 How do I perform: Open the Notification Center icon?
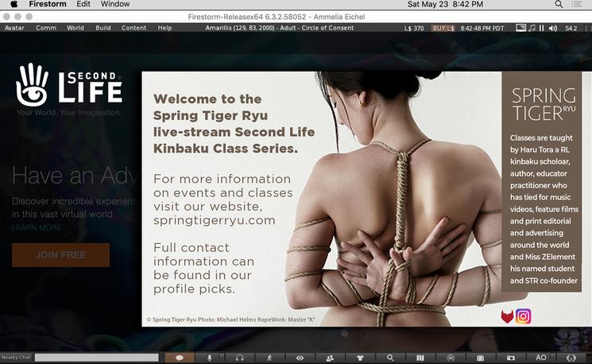[577, 4]
